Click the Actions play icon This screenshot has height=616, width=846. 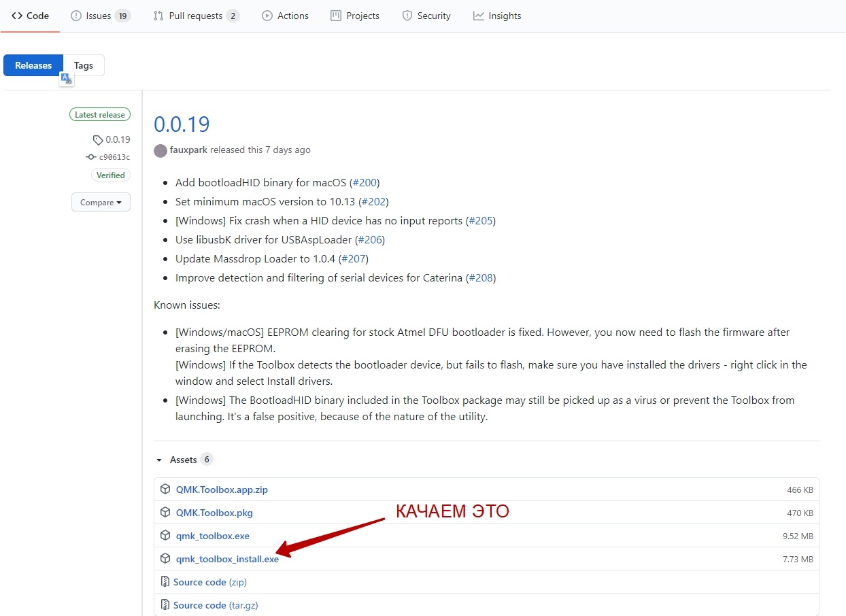pyautogui.click(x=267, y=16)
